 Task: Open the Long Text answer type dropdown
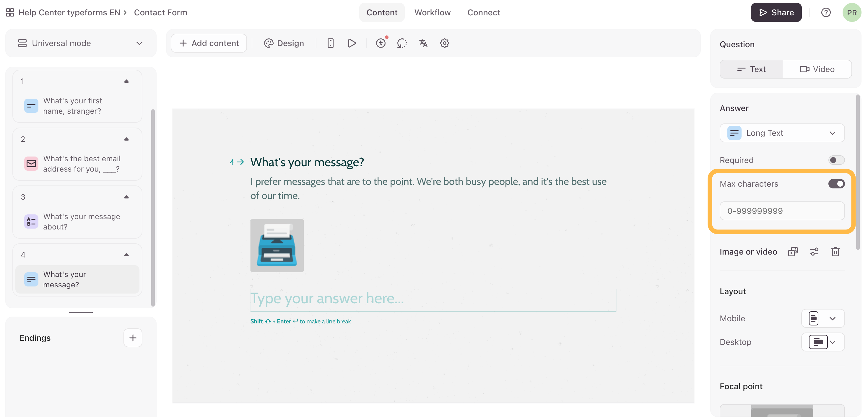[782, 133]
